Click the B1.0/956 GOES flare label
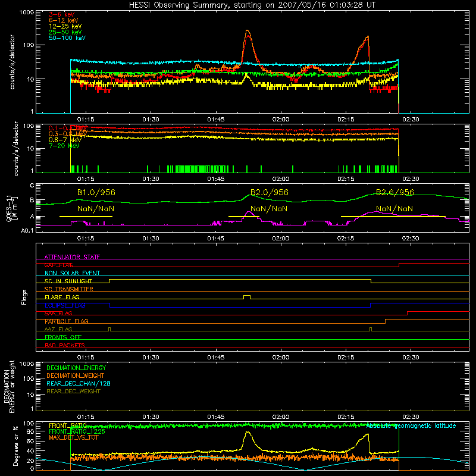The image size is (476, 476). [96, 192]
